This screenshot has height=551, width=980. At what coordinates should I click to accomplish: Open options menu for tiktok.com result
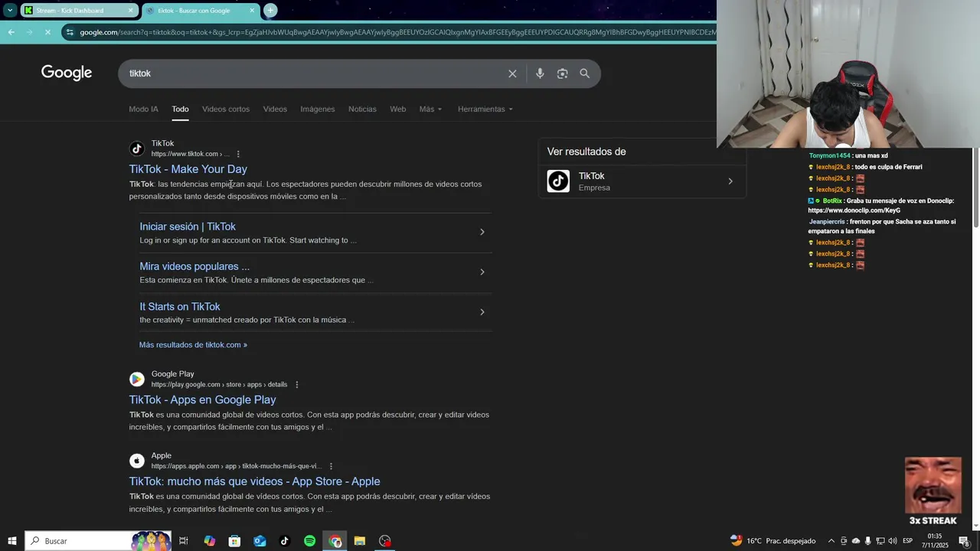[238, 154]
